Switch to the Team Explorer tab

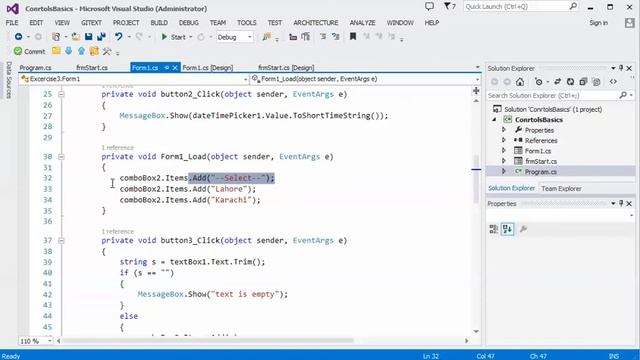pyautogui.click(x=561, y=189)
